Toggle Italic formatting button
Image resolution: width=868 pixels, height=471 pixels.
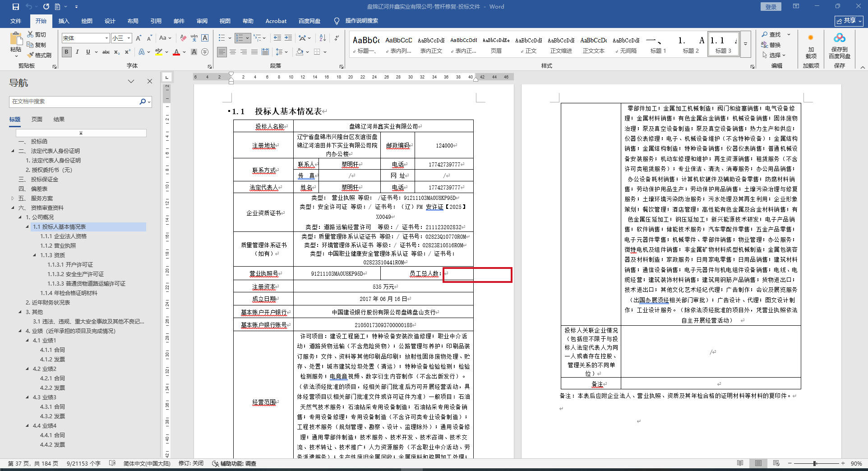pos(77,52)
